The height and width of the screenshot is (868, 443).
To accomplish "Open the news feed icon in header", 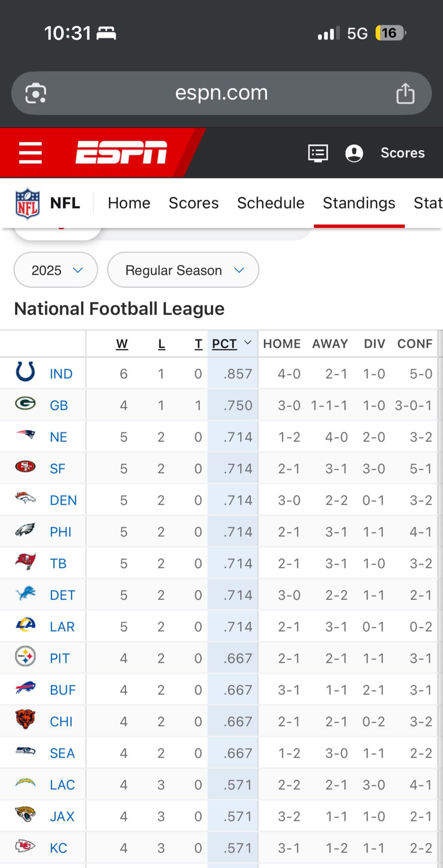I will (x=318, y=153).
